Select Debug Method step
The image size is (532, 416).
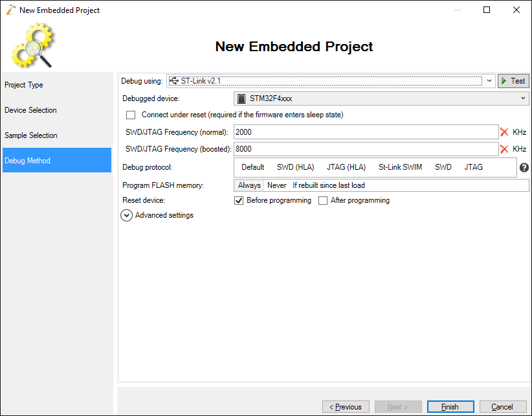tap(57, 160)
